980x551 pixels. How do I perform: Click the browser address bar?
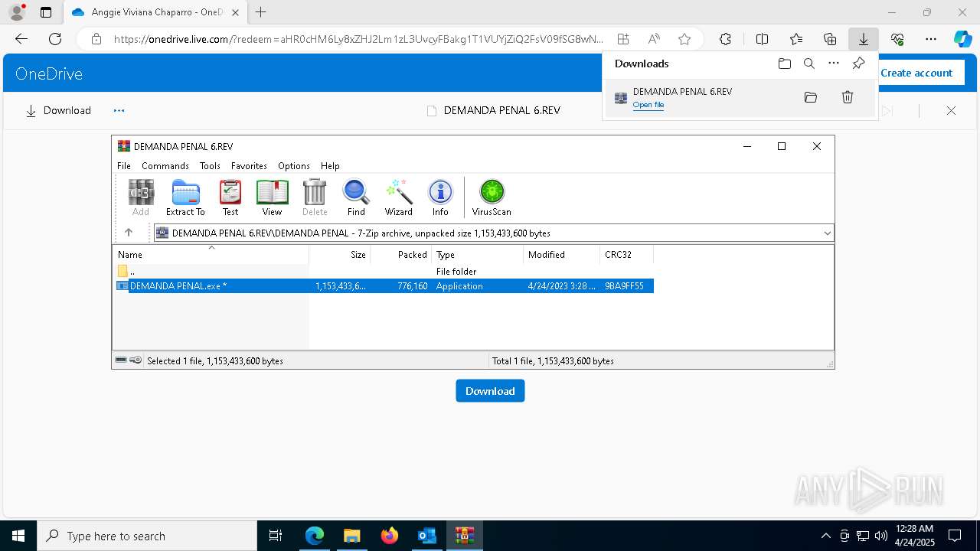tap(358, 39)
